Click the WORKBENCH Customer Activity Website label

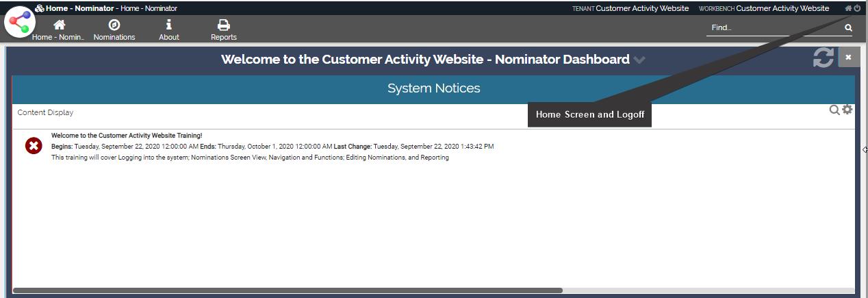point(763,8)
